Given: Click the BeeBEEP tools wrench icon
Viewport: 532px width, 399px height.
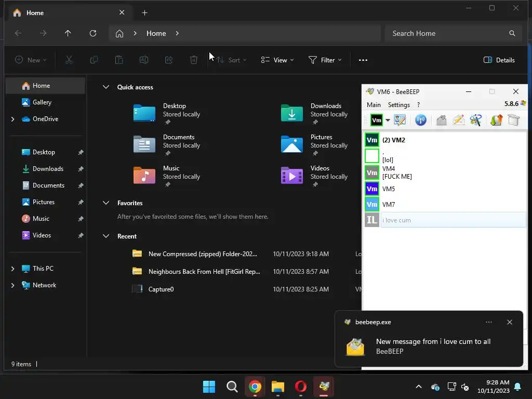Looking at the screenshot, I should (476, 120).
